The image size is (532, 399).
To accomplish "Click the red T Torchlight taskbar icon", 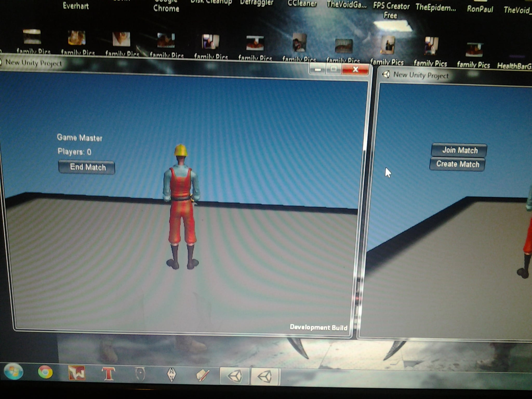I will [108, 374].
